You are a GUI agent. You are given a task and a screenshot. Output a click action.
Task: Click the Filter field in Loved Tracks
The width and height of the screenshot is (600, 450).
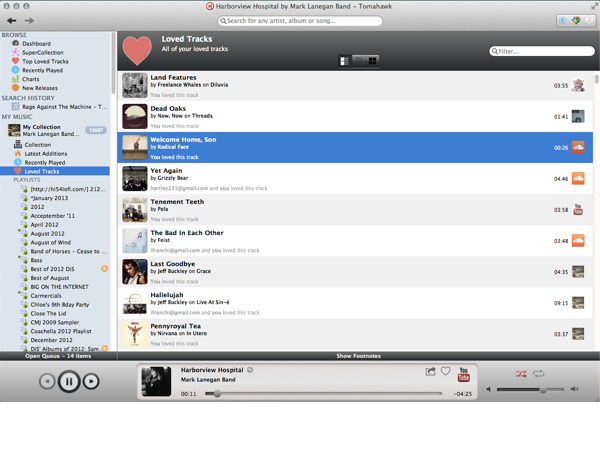point(541,51)
